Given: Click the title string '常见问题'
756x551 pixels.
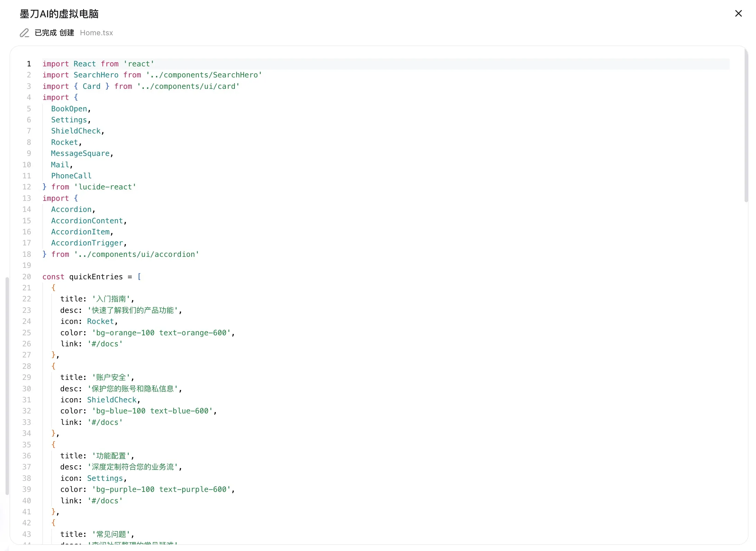Looking at the screenshot, I should tap(111, 534).
